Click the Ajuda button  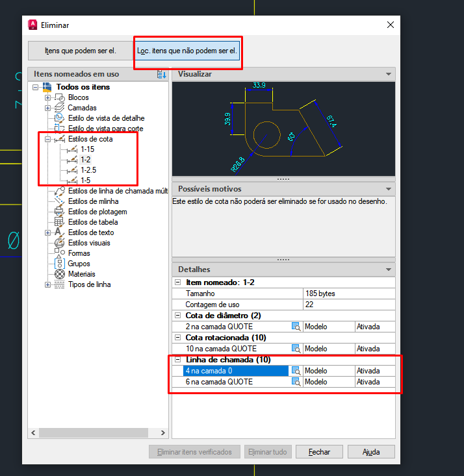(x=371, y=452)
